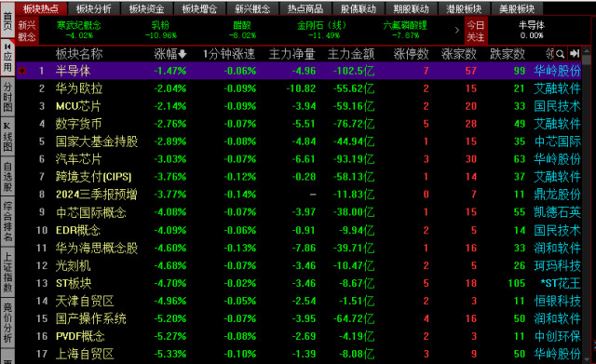This screenshot has width=596, height=364.
Task: Open 综合排名 in the left sidebar
Action: tap(7, 222)
